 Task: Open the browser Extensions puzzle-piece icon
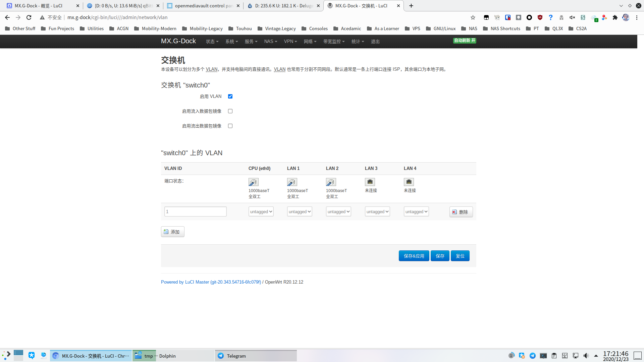point(615,17)
